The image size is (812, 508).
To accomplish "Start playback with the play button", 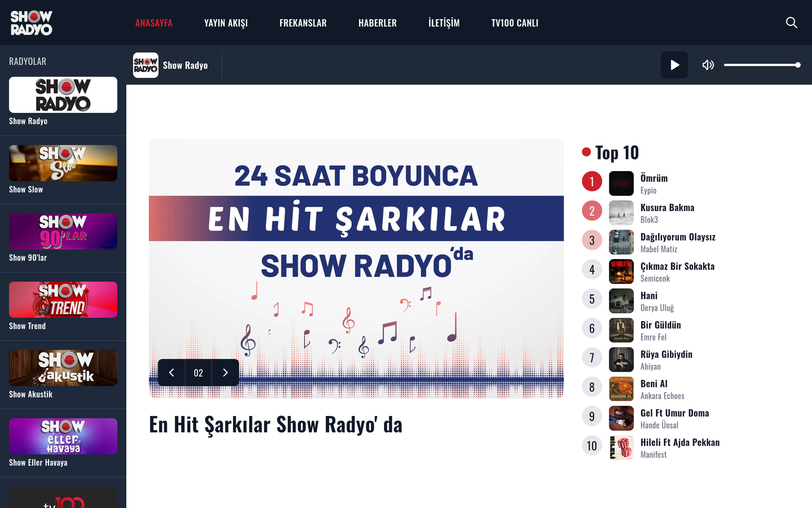I will (x=674, y=65).
